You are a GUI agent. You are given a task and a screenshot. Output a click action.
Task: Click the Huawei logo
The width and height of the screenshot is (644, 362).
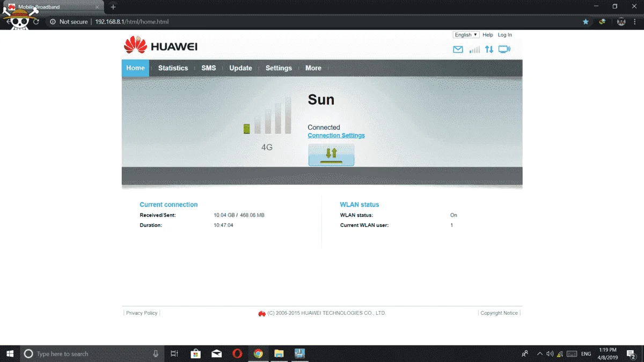[161, 46]
